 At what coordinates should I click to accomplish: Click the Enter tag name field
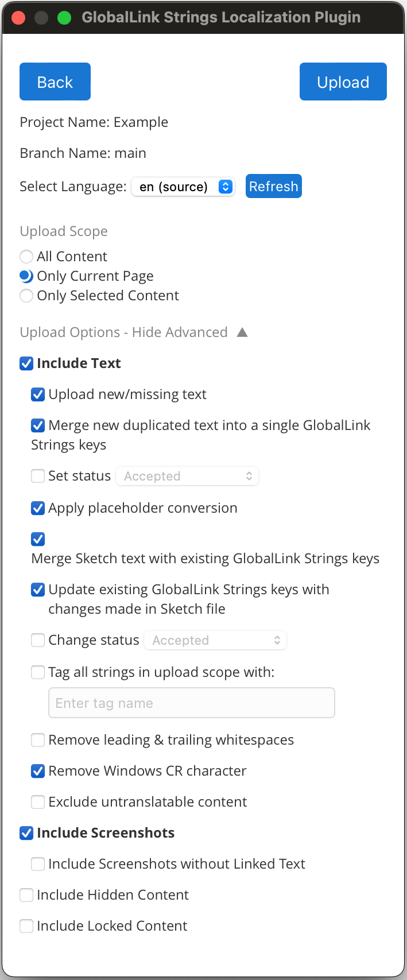coord(191,703)
